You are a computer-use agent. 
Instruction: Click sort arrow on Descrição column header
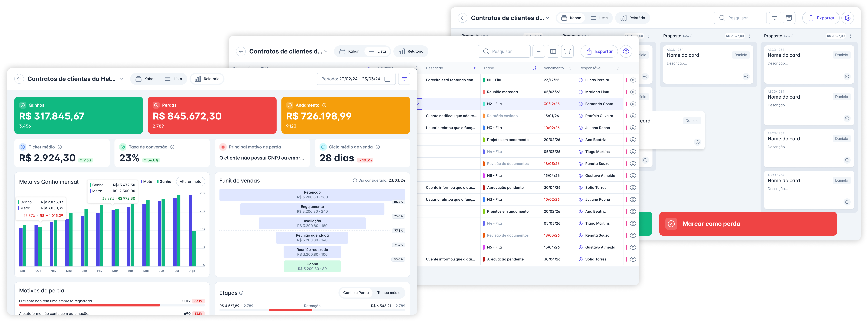coord(474,68)
